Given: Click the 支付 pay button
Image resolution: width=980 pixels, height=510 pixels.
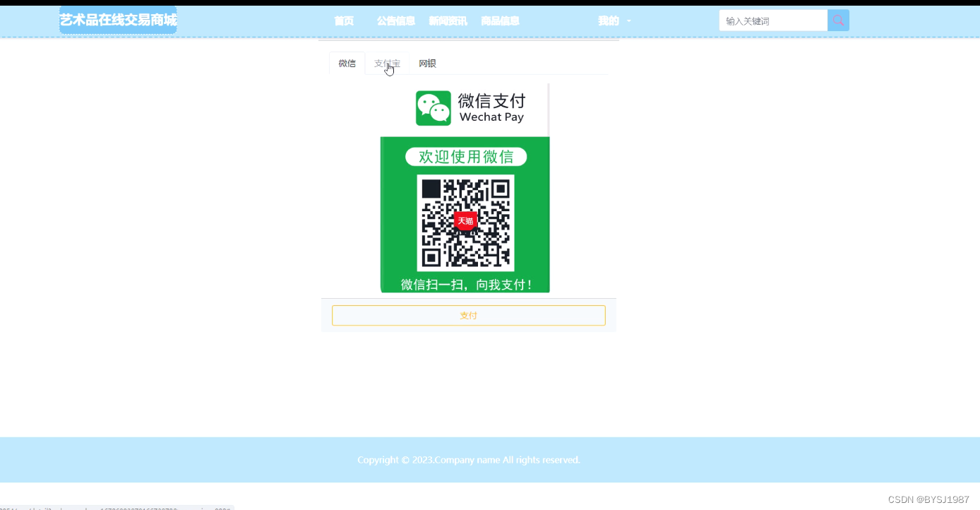Looking at the screenshot, I should (x=469, y=316).
